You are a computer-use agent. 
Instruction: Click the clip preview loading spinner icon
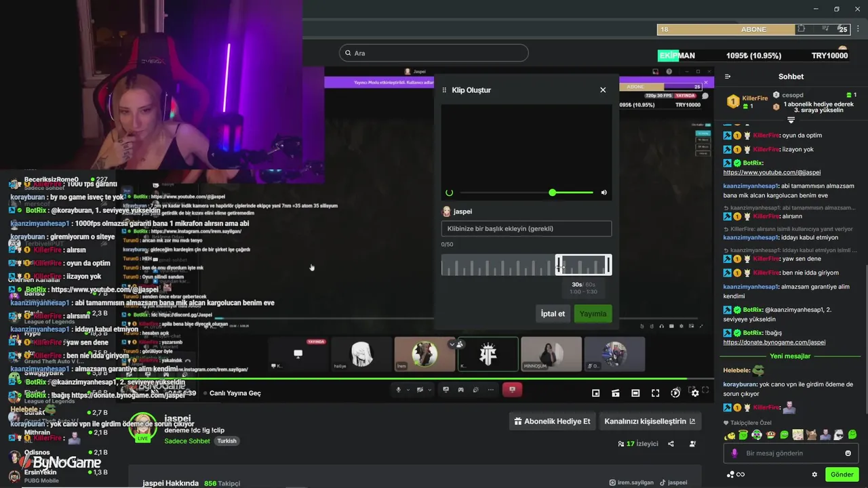click(x=449, y=192)
